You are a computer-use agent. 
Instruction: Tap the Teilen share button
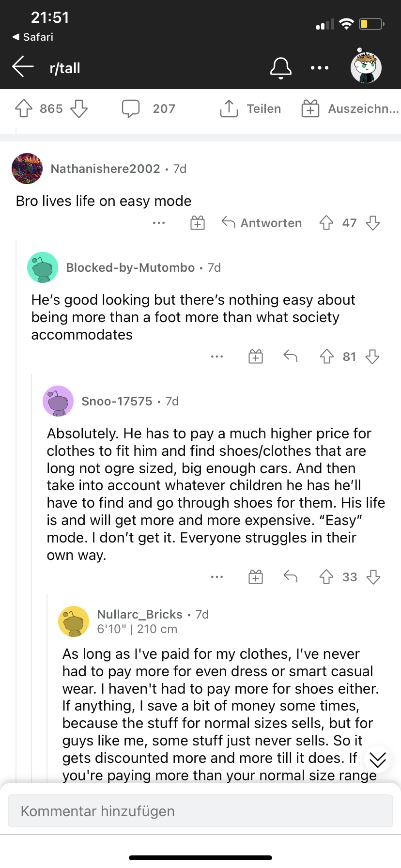click(x=250, y=108)
